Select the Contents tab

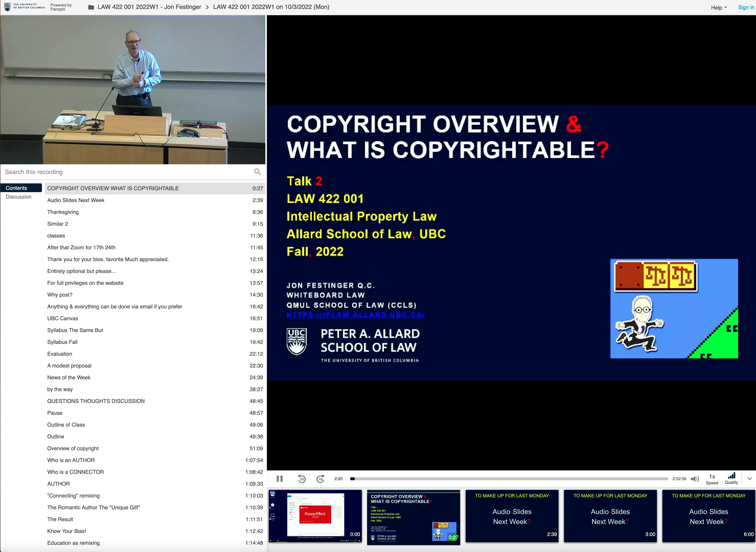point(21,188)
